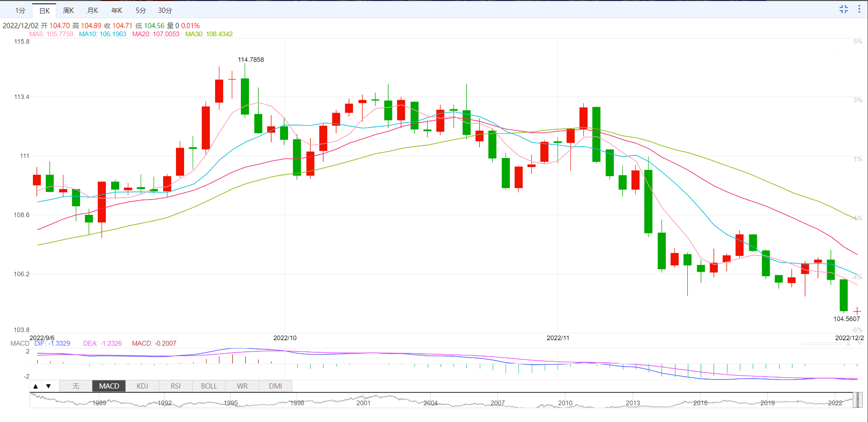Click the black up arrow beside indicator tabs
The height and width of the screenshot is (422, 868).
click(x=36, y=386)
